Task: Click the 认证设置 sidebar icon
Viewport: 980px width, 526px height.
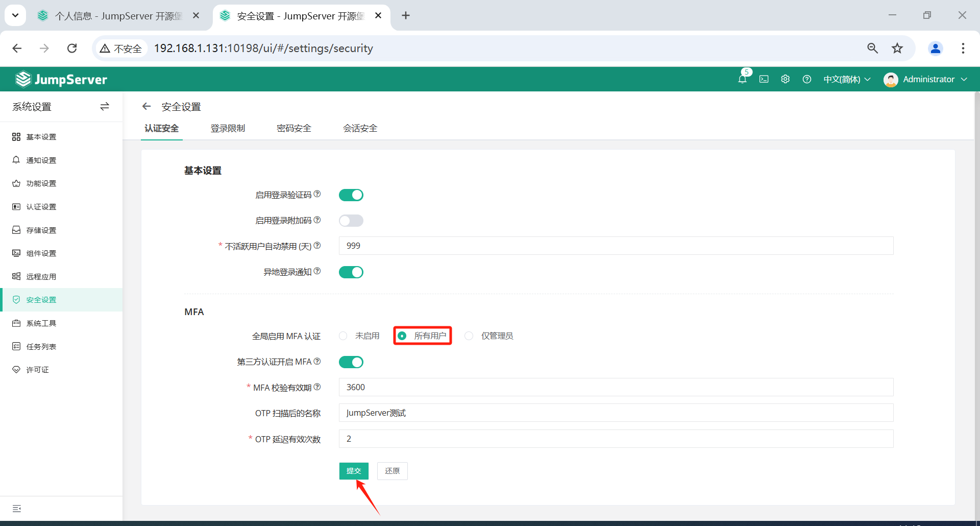Action: (16, 207)
